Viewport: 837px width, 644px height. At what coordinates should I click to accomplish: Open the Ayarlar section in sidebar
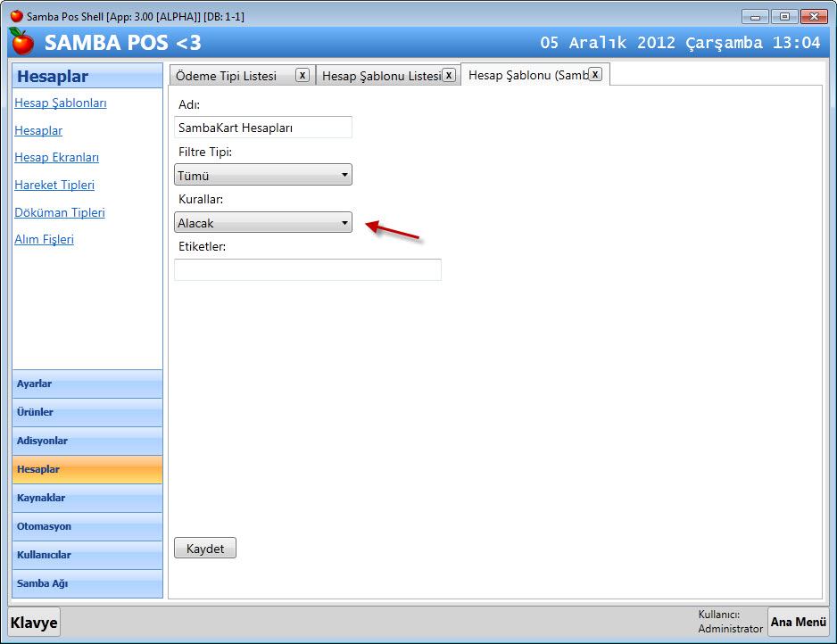[87, 384]
